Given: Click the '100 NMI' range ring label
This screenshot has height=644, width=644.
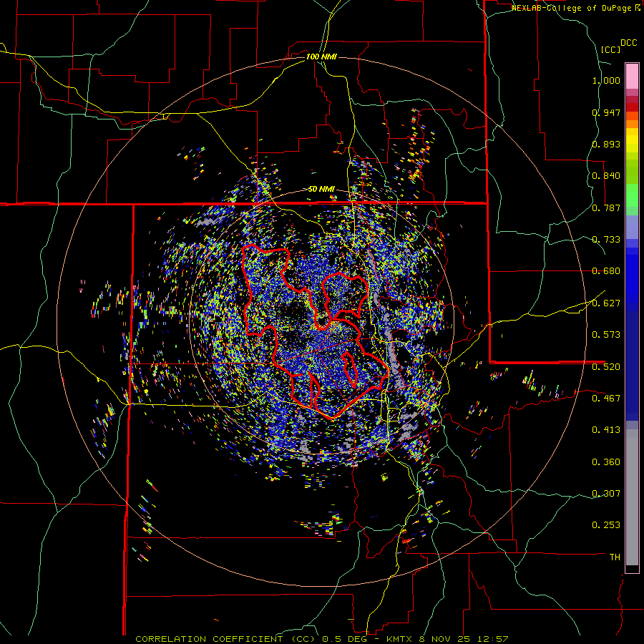Looking at the screenshot, I should coord(321,57).
